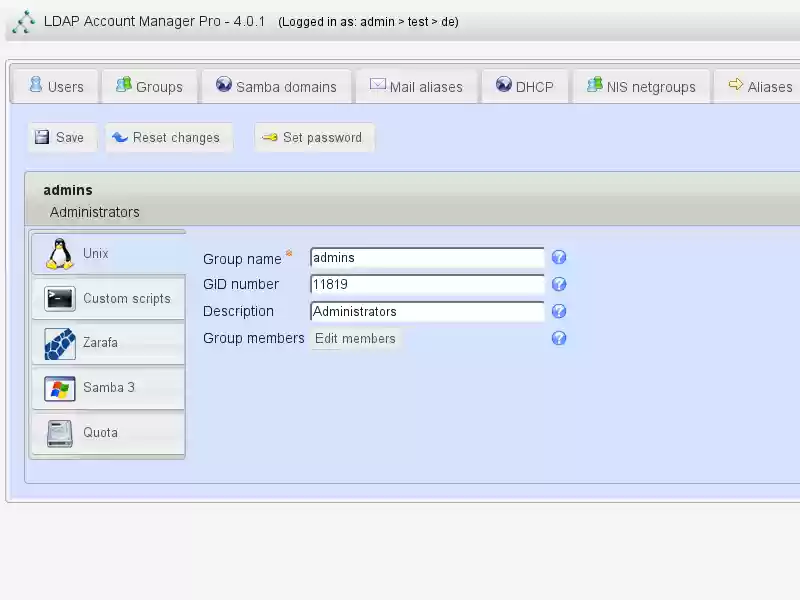
Task: Click the key icon on Set password
Action: (x=270, y=137)
